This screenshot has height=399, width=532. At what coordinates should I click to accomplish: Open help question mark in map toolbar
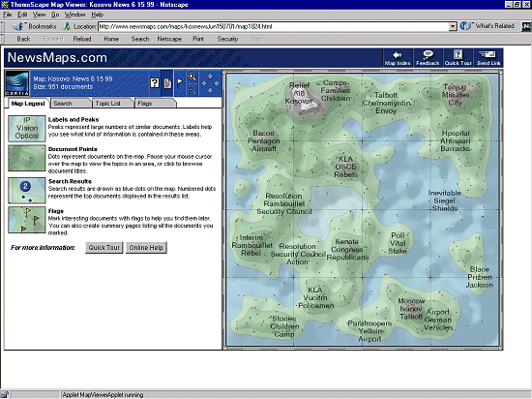(155, 83)
